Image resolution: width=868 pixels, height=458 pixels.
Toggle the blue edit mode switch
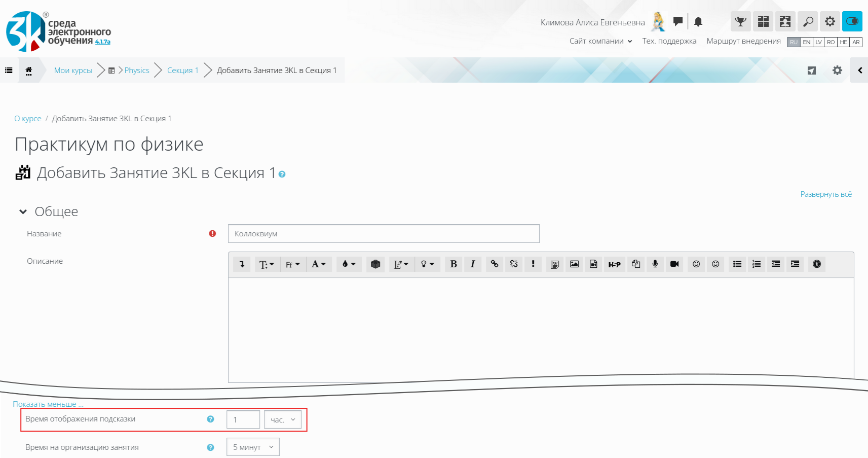tap(852, 21)
